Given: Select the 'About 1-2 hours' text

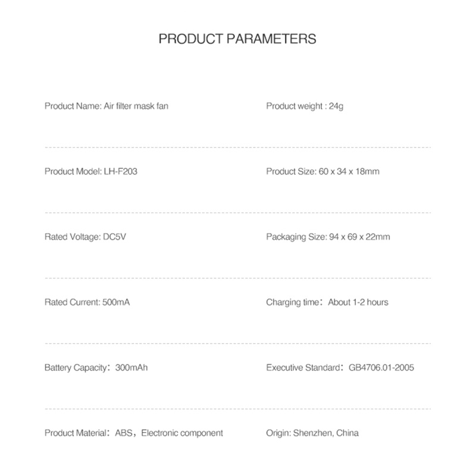Looking at the screenshot, I should click(x=358, y=302).
